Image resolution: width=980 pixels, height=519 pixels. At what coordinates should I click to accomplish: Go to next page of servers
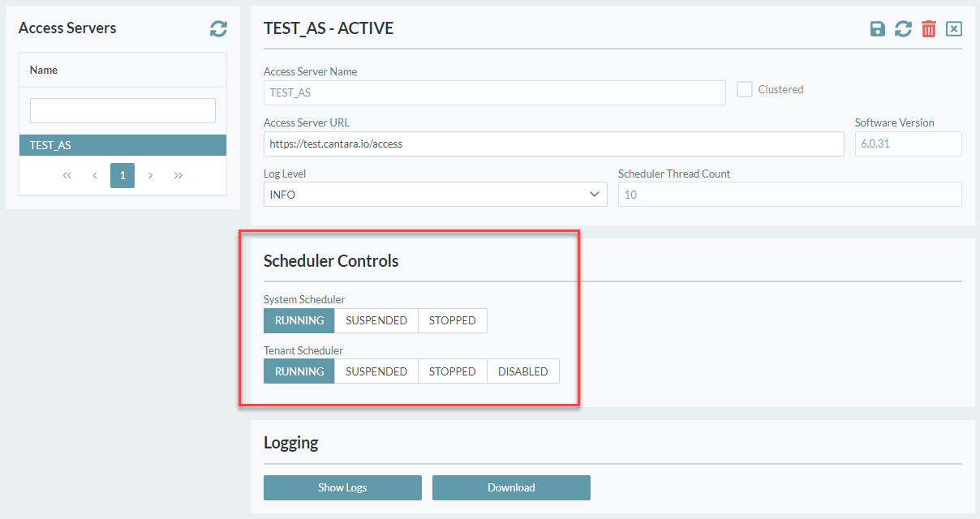point(150,175)
